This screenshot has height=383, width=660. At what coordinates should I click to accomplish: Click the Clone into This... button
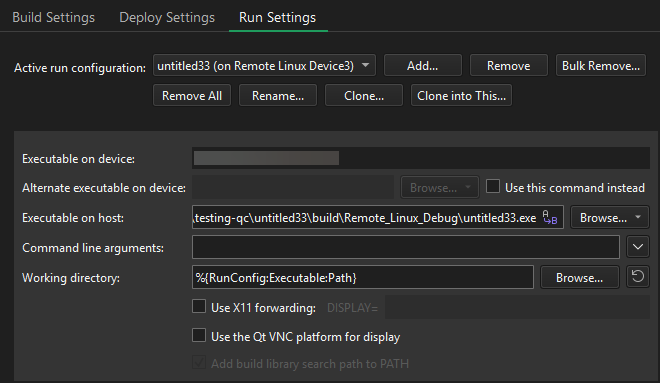(461, 96)
